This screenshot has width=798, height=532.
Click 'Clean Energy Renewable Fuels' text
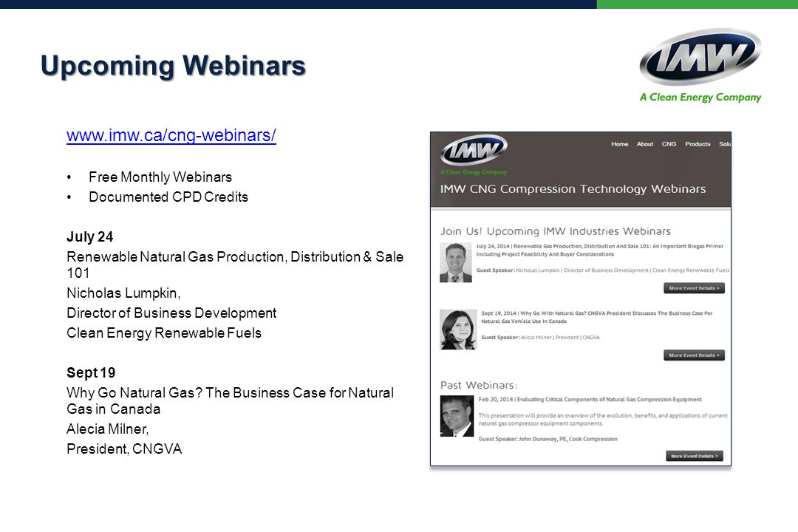point(164,333)
